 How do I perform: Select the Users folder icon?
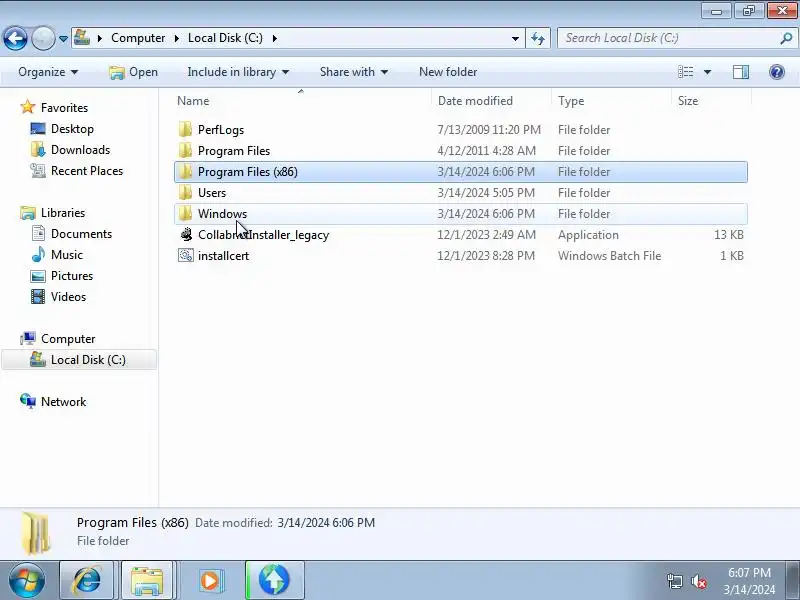186,192
